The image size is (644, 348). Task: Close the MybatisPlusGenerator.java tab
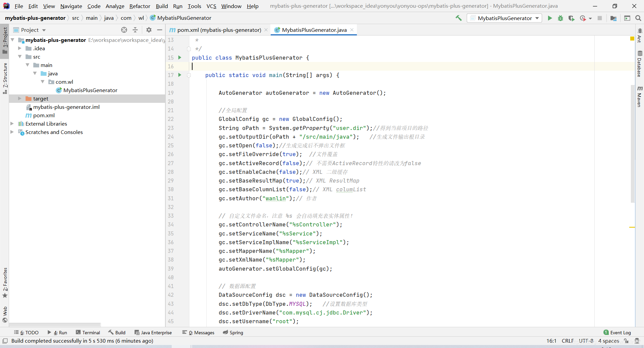click(x=352, y=30)
